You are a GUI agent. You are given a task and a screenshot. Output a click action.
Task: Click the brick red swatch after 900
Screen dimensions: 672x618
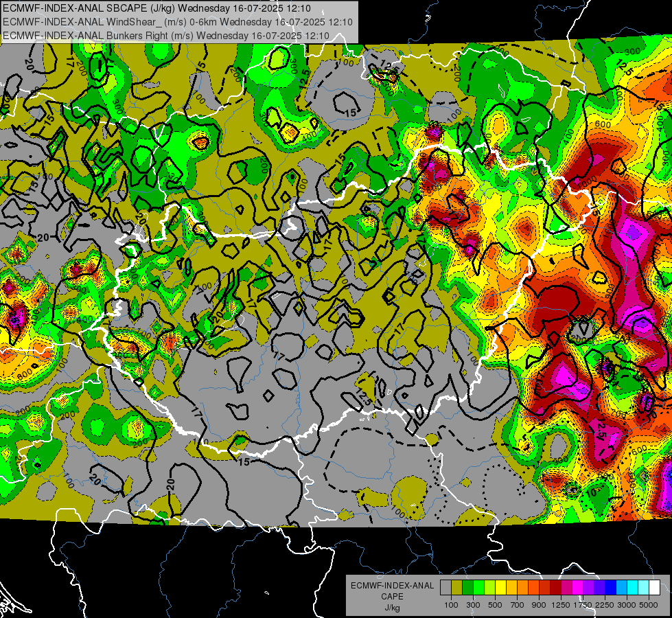[545, 588]
